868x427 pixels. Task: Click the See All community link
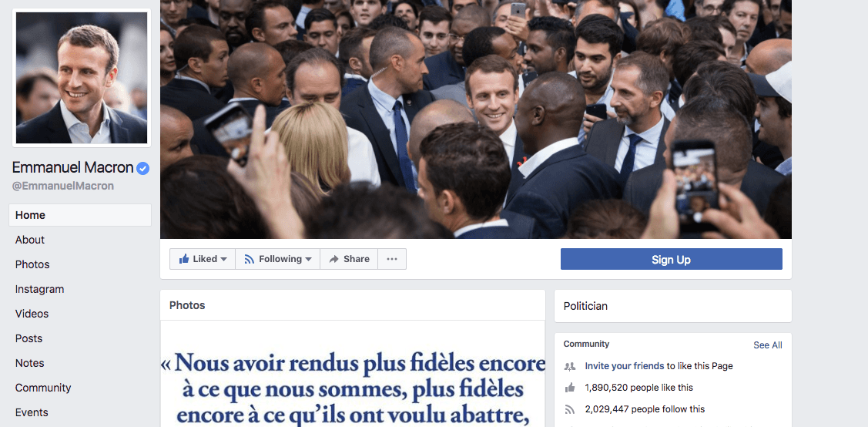point(767,345)
